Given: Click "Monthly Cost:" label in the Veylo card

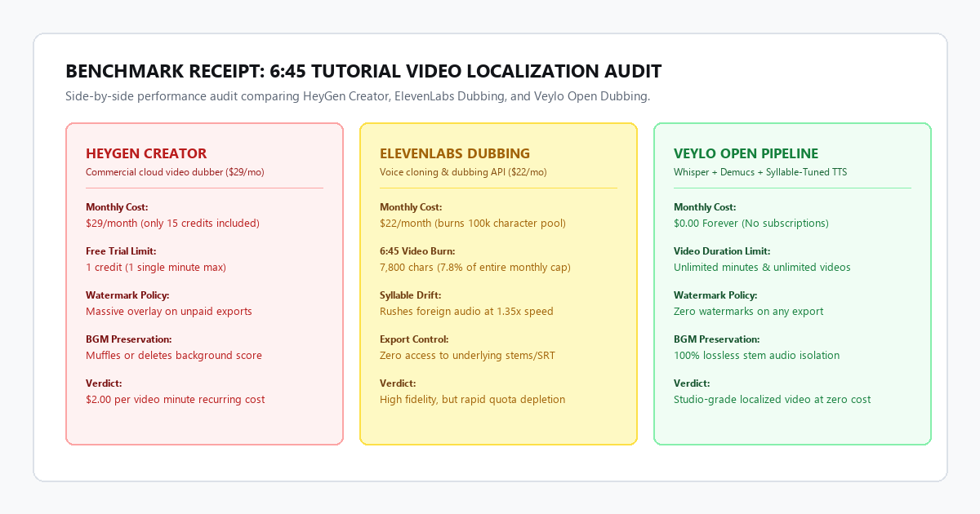Looking at the screenshot, I should tap(705, 207).
